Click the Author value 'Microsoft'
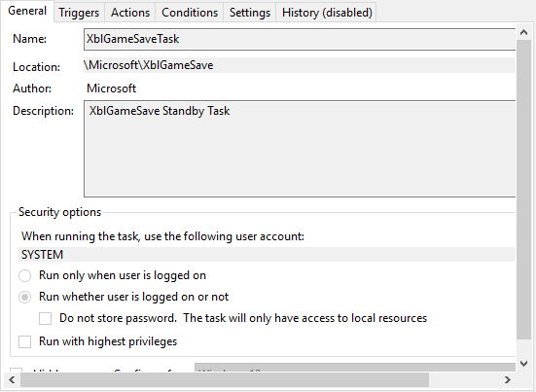This screenshot has width=536, height=392. 112,89
